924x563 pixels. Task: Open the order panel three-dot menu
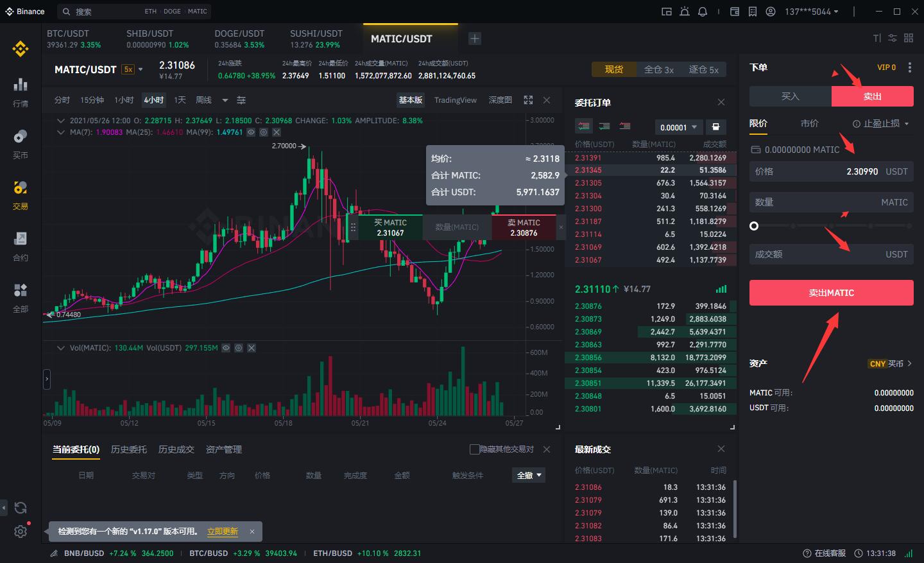pos(910,67)
